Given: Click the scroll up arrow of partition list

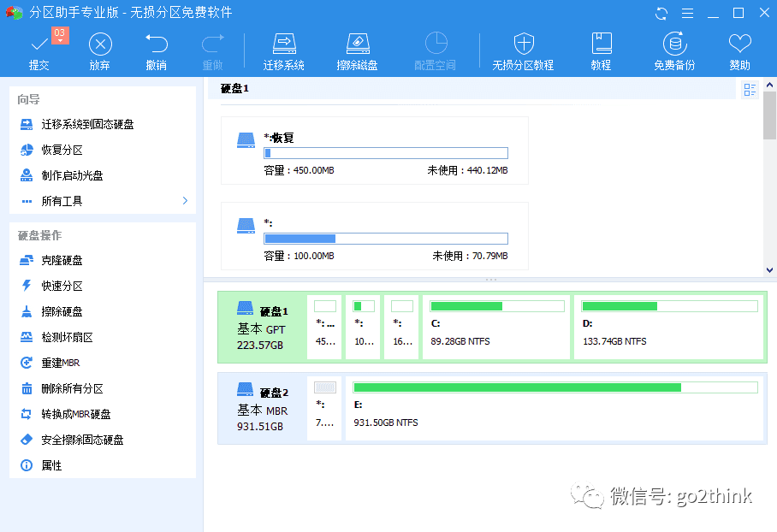Looking at the screenshot, I should [769, 85].
